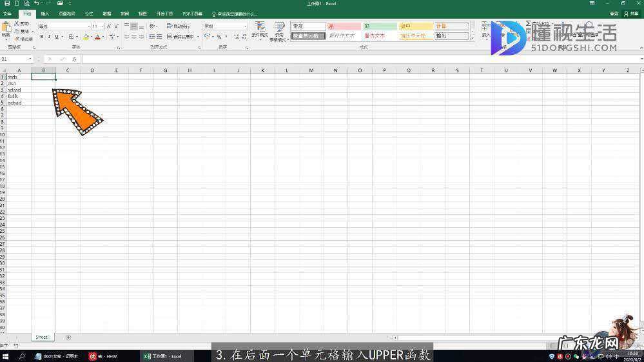Viewport: 644px width, 362px height.
Task: Apply red font color
Action: click(x=97, y=37)
